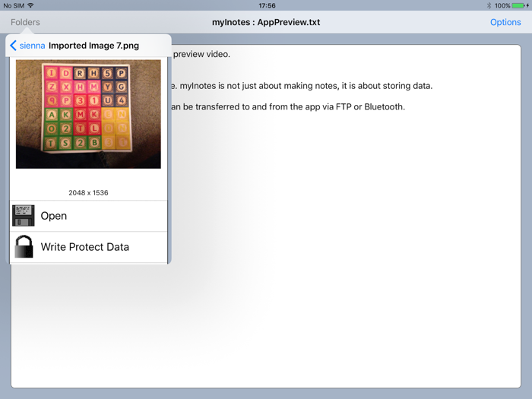
Task: Click the myInotes : AppPreview.txt title
Action: [266, 22]
